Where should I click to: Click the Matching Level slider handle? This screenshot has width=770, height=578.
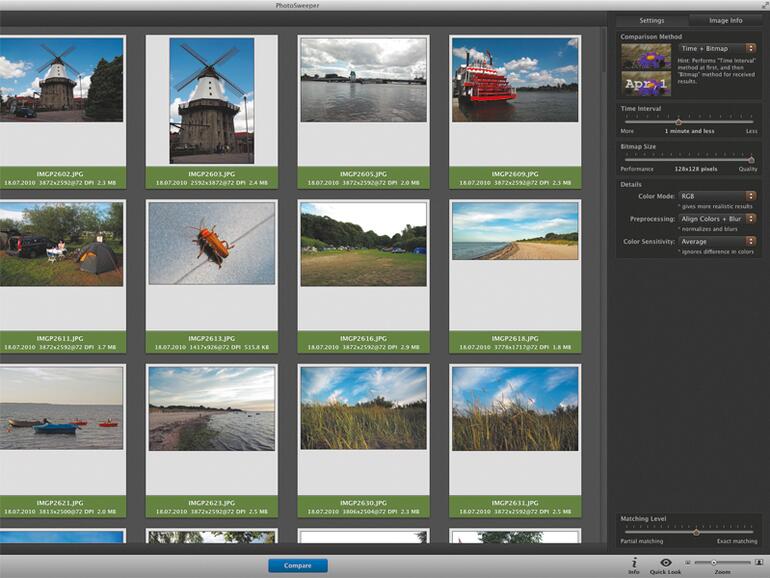pos(696,532)
